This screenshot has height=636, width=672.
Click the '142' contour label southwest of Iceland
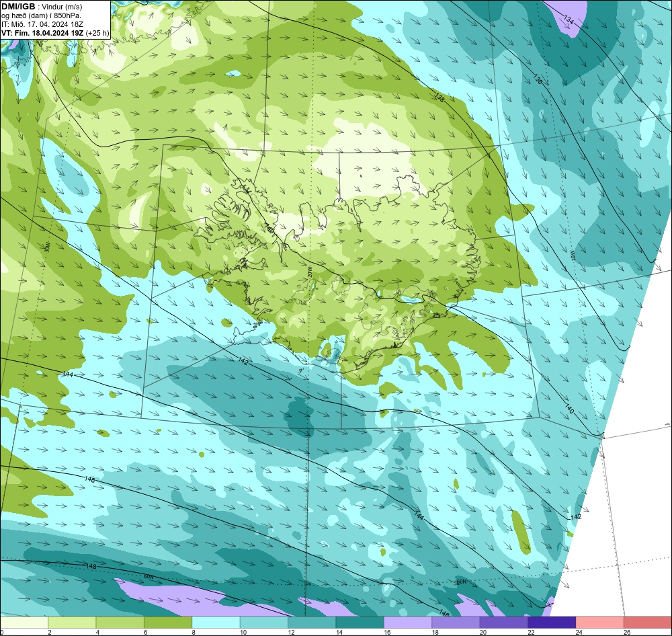[x=243, y=362]
